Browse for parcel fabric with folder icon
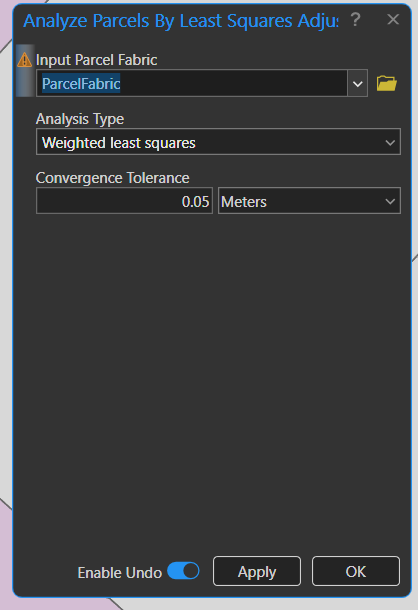Viewport: 418px width, 610px height. tap(386, 83)
